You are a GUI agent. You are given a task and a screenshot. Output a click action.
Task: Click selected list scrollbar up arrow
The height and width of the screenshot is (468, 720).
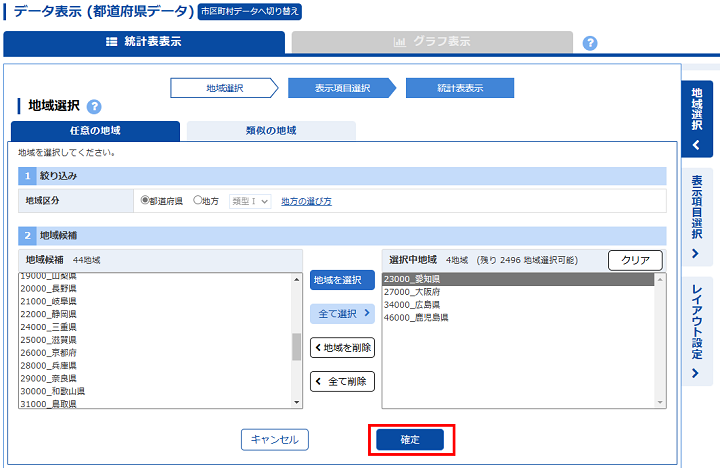[x=660, y=279]
